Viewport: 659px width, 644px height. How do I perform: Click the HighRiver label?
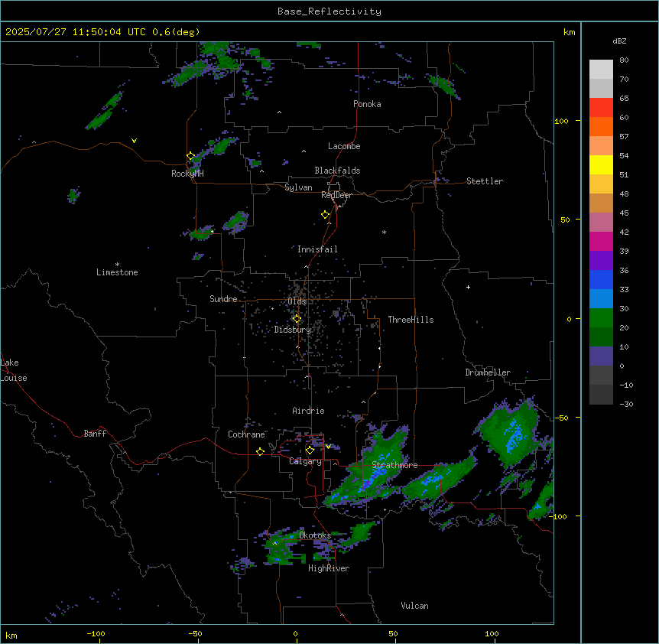click(x=329, y=568)
